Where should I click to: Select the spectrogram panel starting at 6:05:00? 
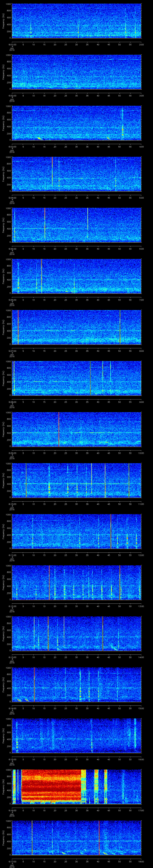tap(77, 225)
